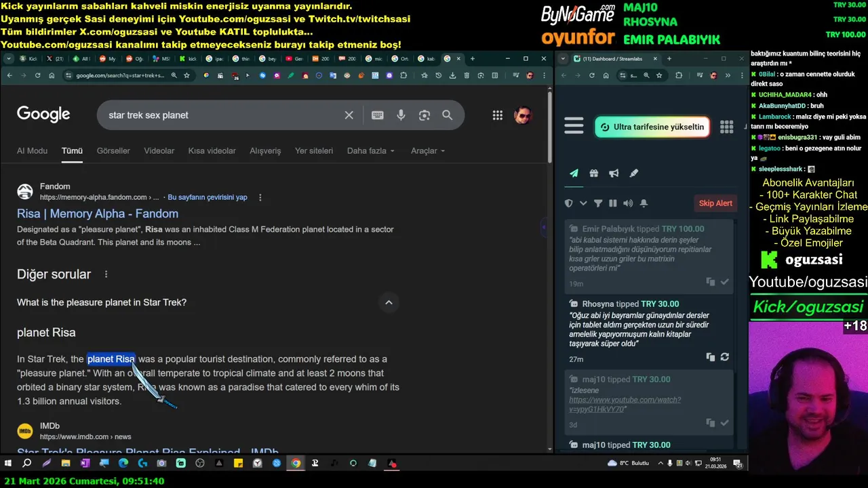Open the Google apps grid
The height and width of the screenshot is (488, 868).
[498, 115]
